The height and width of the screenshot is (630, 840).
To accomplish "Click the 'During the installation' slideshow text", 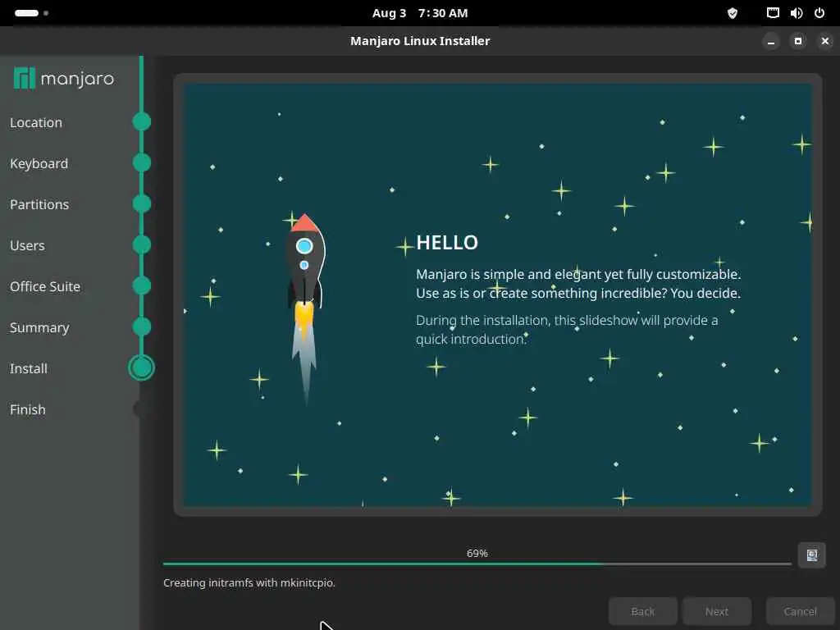I will click(x=567, y=330).
